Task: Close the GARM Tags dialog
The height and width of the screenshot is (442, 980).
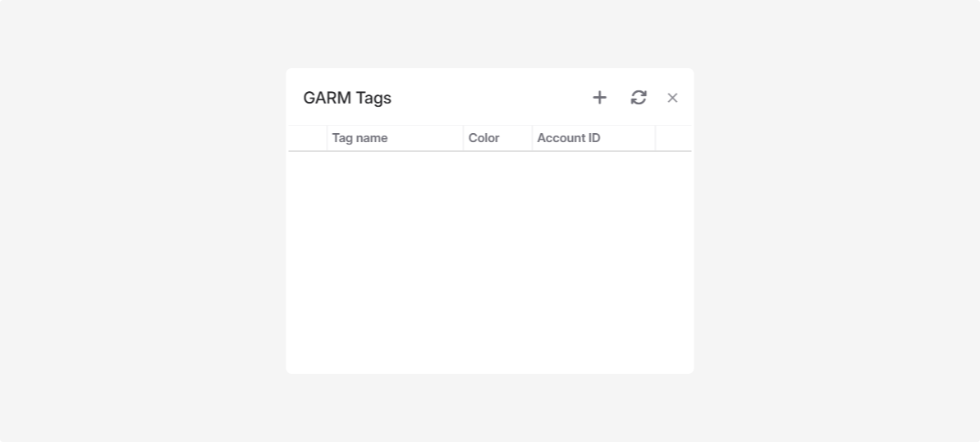Action: [672, 98]
